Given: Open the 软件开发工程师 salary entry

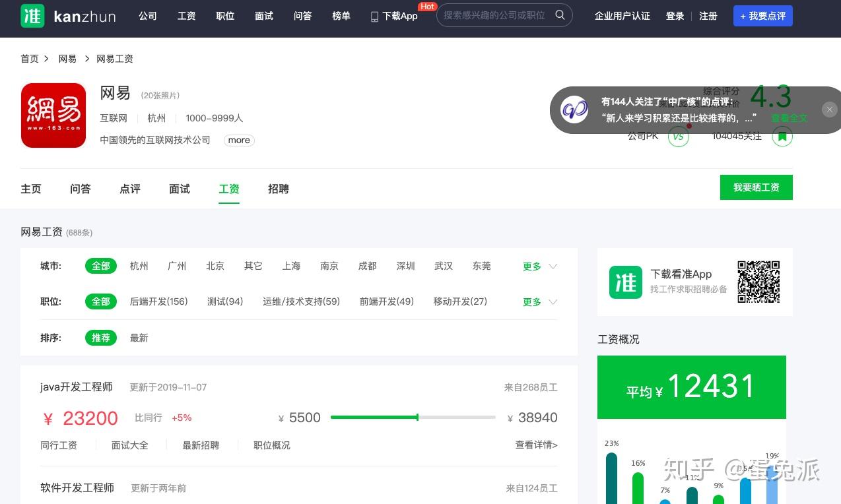Looking at the screenshot, I should (77, 488).
